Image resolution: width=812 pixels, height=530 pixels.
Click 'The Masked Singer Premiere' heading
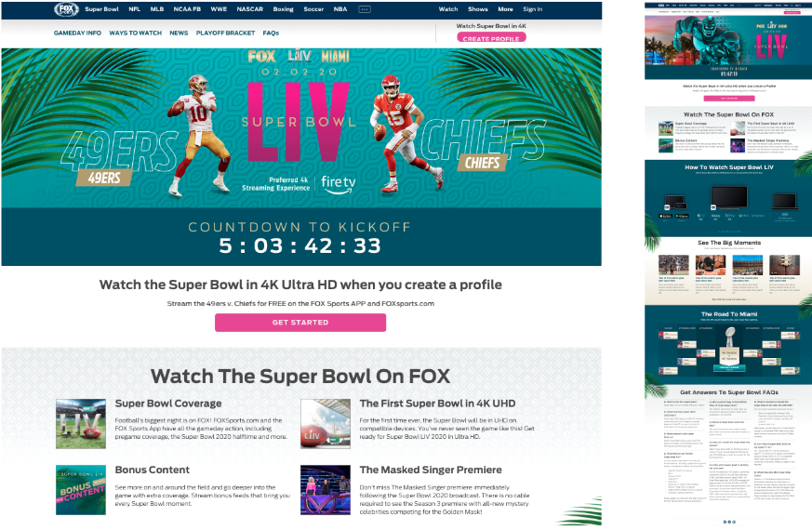point(431,470)
